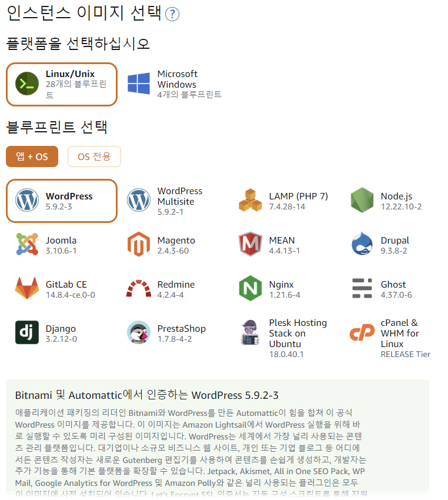Select the Linux/Unix terminal icon
448x500 pixels.
[x=27, y=84]
